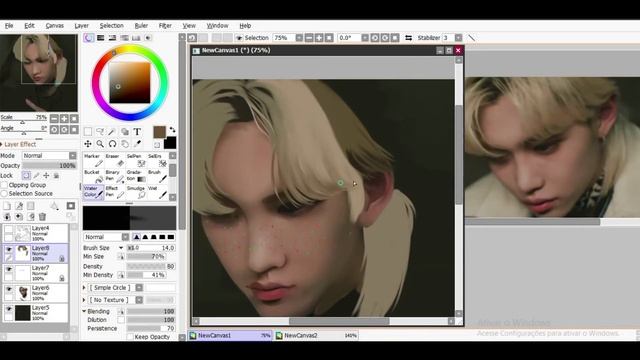Open the brush Normal blend mode dropdown
640x360 pixels.
pyautogui.click(x=125, y=237)
